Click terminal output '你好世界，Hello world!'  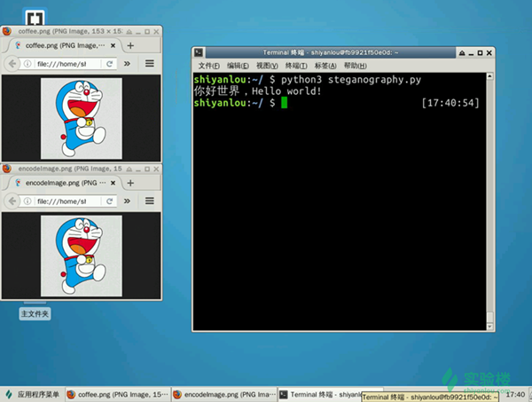[257, 91]
